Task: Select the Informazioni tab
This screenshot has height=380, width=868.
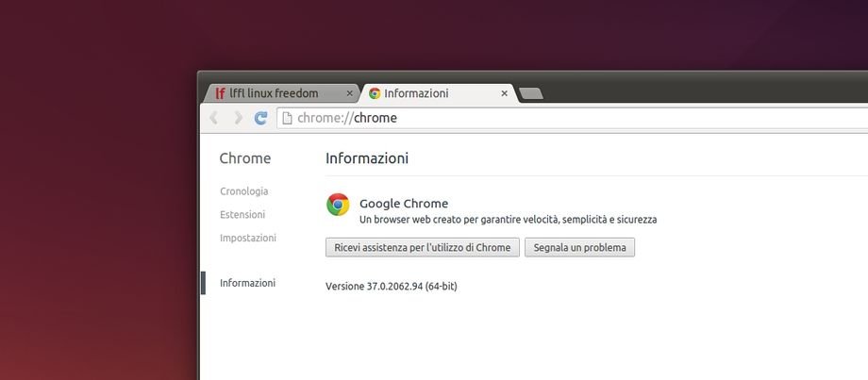Action: [438, 93]
